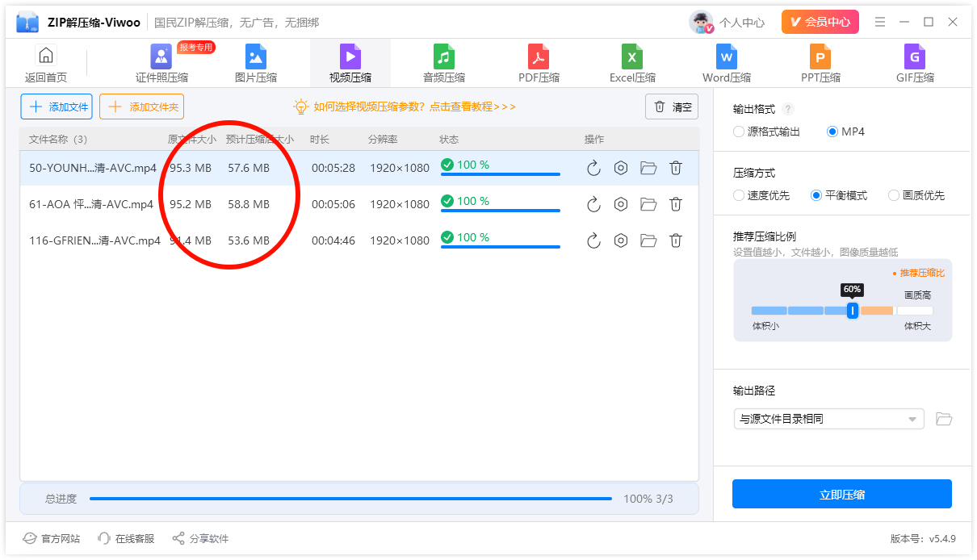Viewport: 977px width, 560px height.
Task: Select file row 61-AOA 怦...清-AVC.mp4
Action: coord(359,204)
